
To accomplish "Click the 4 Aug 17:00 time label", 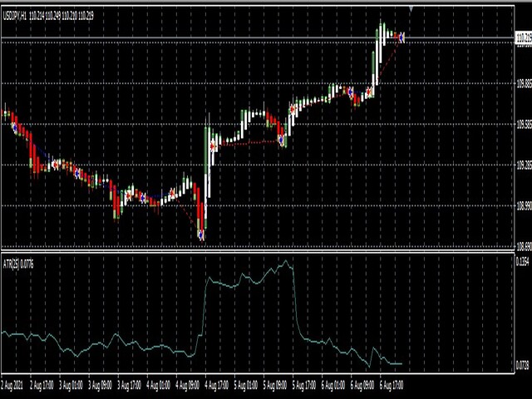I will click(x=217, y=386).
